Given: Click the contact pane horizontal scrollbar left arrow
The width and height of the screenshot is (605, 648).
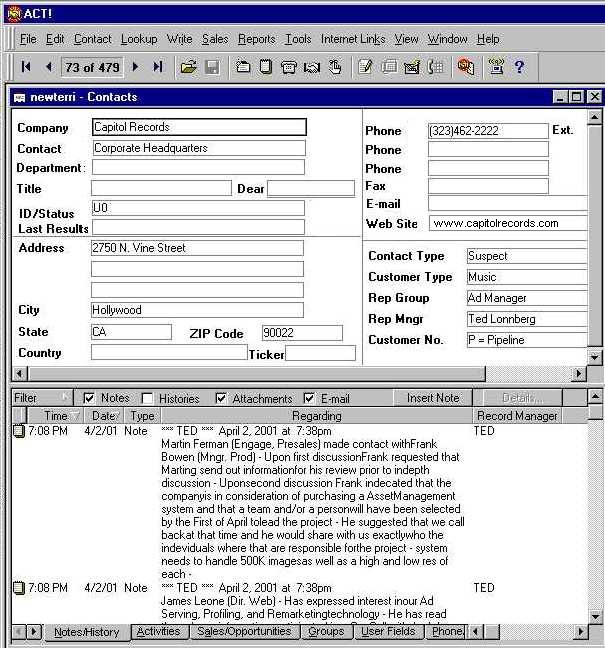Looking at the screenshot, I should (x=19, y=374).
